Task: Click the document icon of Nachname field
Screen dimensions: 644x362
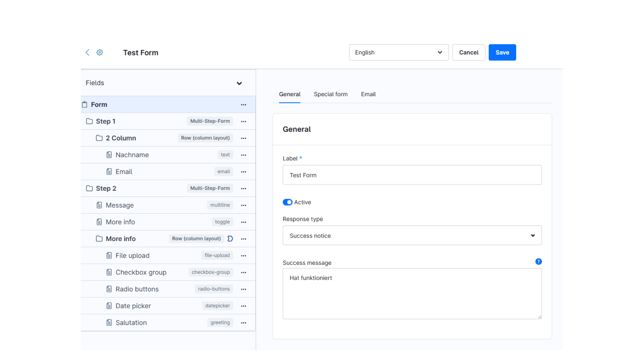Action: (109, 155)
